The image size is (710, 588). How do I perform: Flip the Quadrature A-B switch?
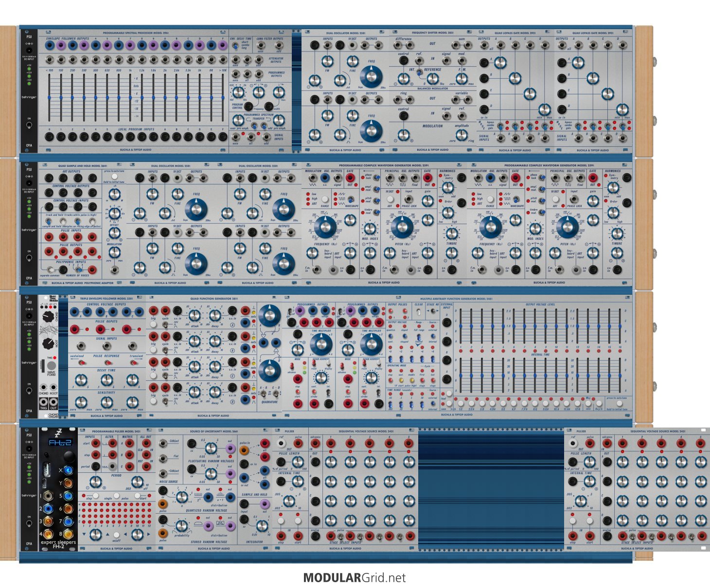[x=264, y=394]
